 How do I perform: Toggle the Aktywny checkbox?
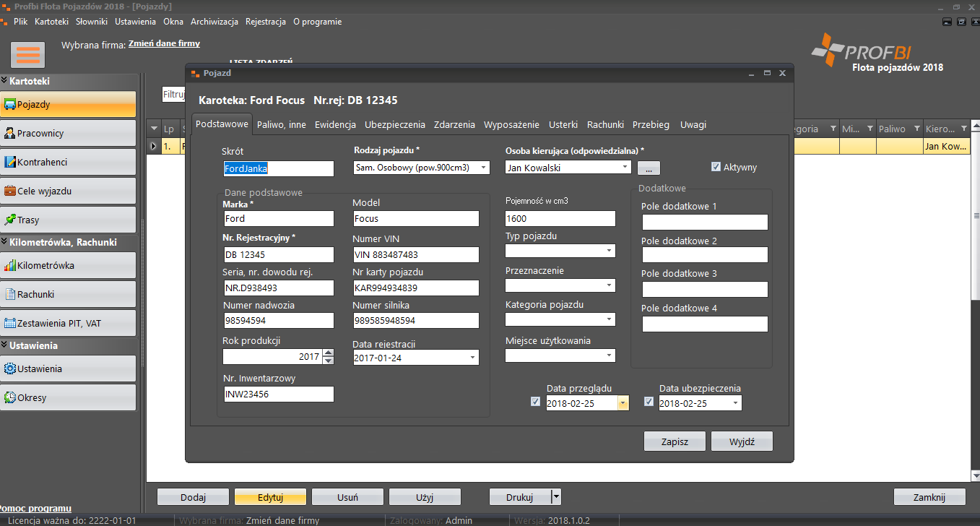pyautogui.click(x=716, y=167)
